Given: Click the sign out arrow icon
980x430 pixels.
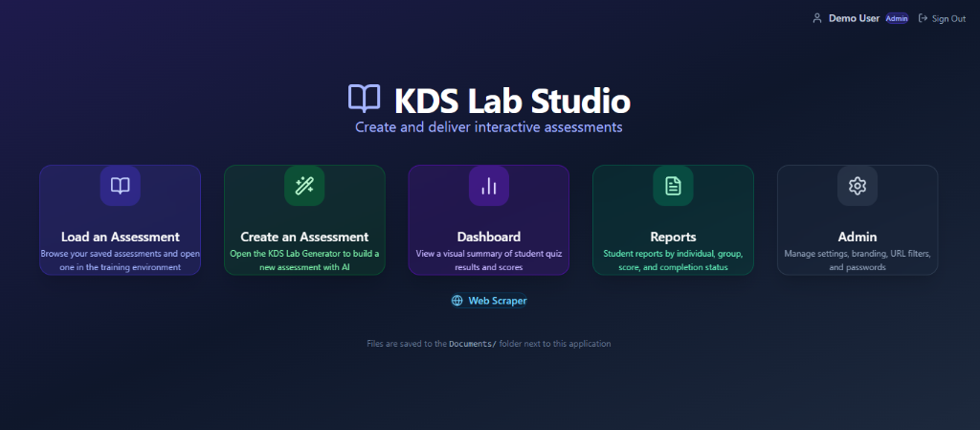Looking at the screenshot, I should click(923, 19).
